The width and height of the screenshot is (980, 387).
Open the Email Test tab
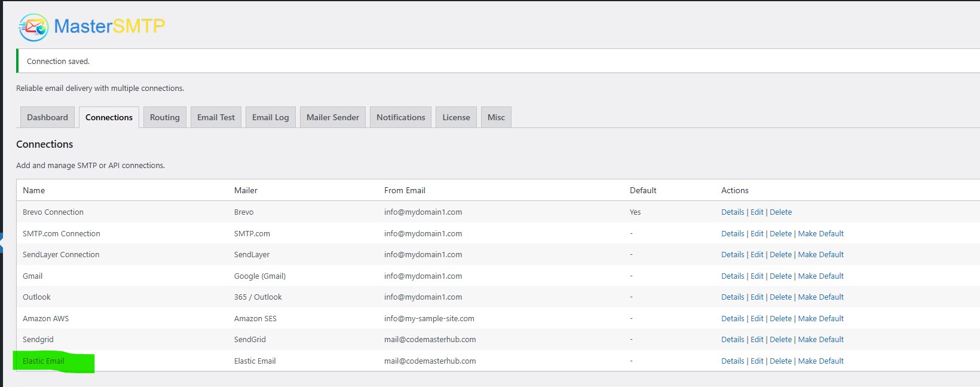[216, 117]
